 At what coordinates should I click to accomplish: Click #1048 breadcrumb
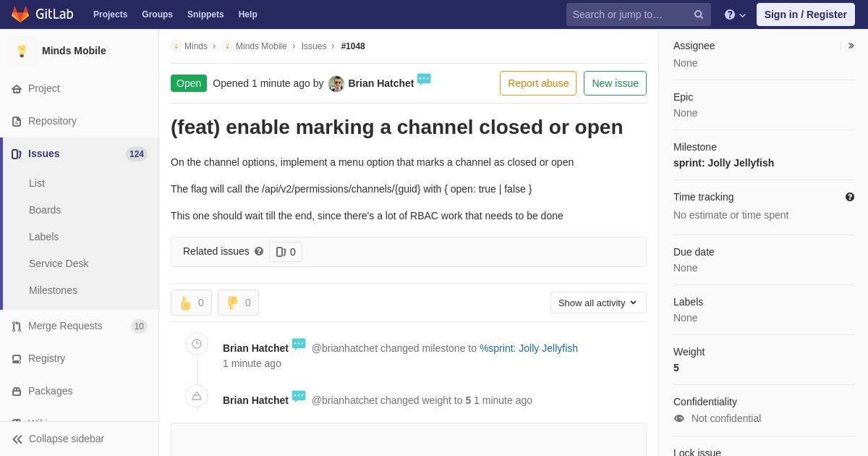tap(353, 46)
